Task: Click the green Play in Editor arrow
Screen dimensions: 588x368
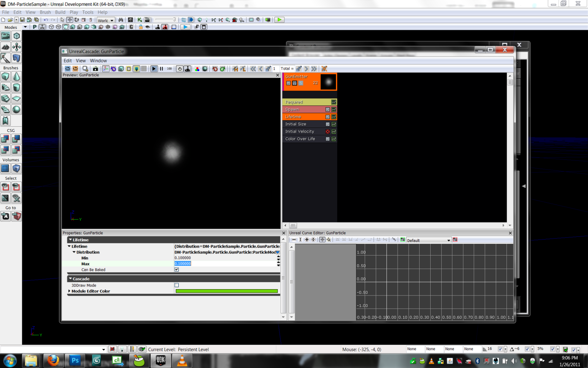Action: pos(279,20)
